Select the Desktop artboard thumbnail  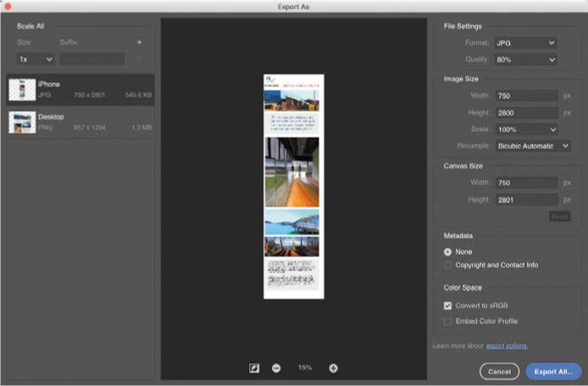point(21,122)
